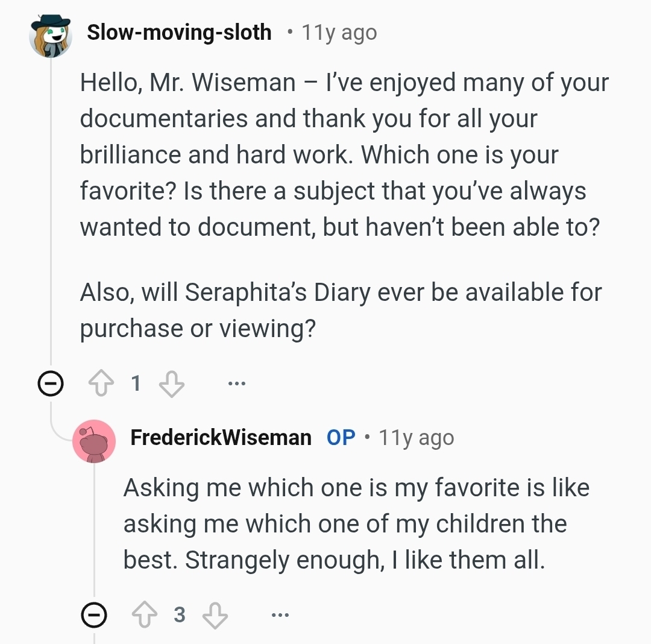
Task: Downvote Slow-moving-sloth's comment
Action: pos(171,383)
